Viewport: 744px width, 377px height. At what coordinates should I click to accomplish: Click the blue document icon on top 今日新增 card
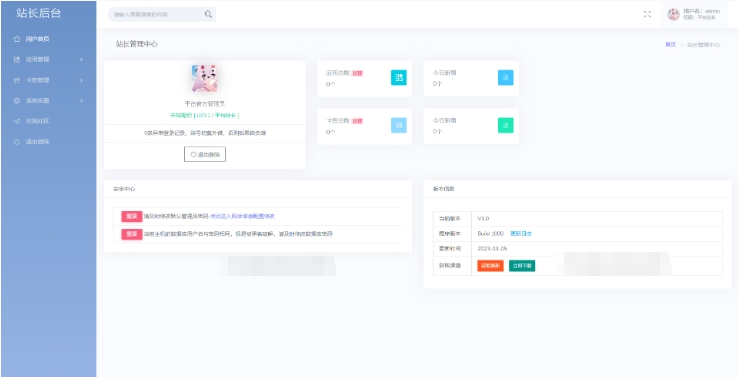point(505,77)
